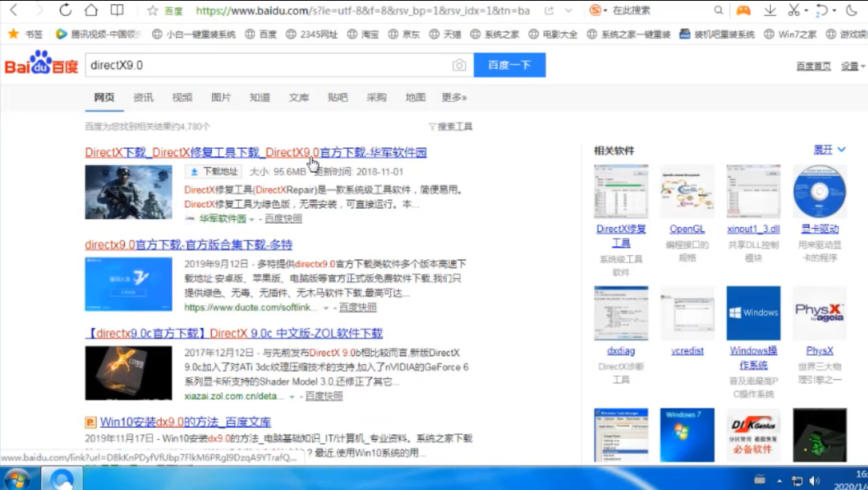
Task: Expand the 展开 related software list
Action: tap(829, 150)
